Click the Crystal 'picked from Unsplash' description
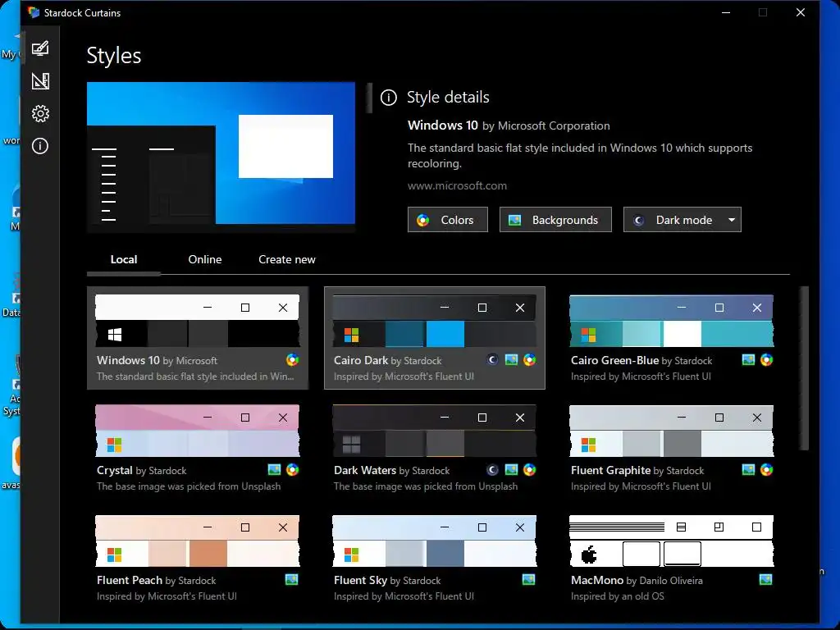Image resolution: width=840 pixels, height=630 pixels. 189,486
